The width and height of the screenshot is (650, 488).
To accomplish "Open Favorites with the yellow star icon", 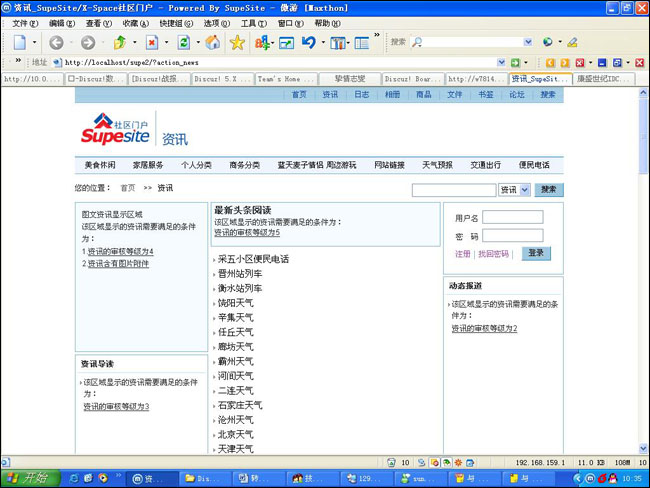I will point(237,42).
